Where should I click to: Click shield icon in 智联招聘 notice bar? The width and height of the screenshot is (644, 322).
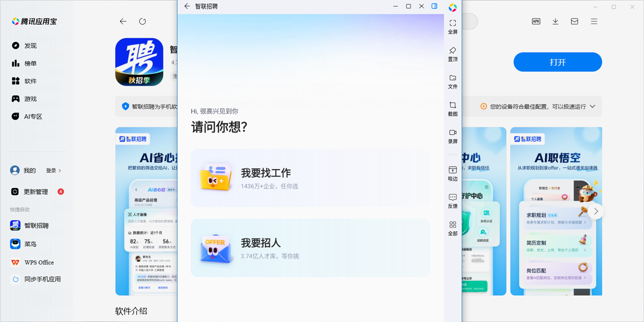[x=126, y=106]
